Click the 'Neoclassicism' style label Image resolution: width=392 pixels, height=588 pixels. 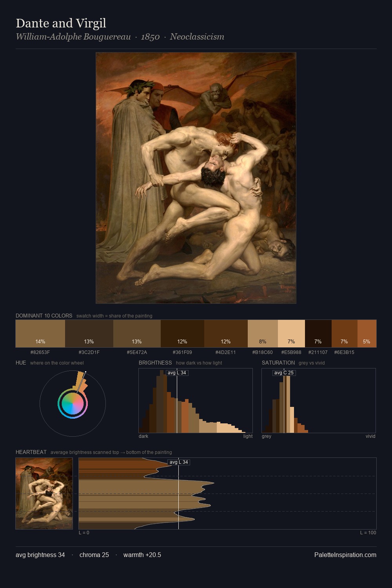[197, 37]
